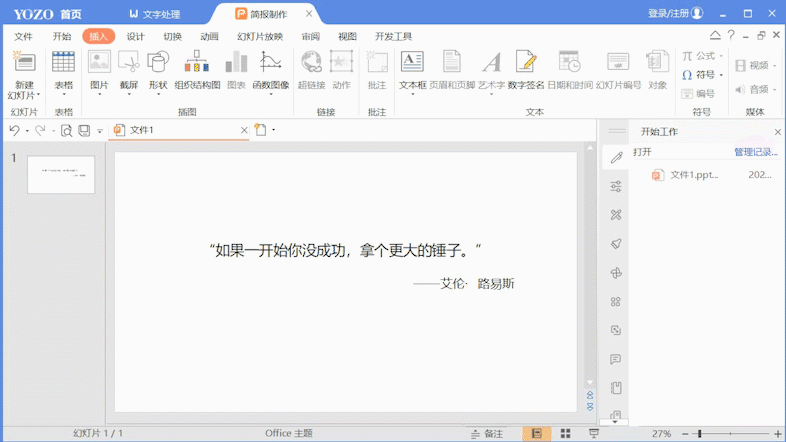
Task: Click the Slide Number (幻灯片编号) icon
Action: click(618, 62)
